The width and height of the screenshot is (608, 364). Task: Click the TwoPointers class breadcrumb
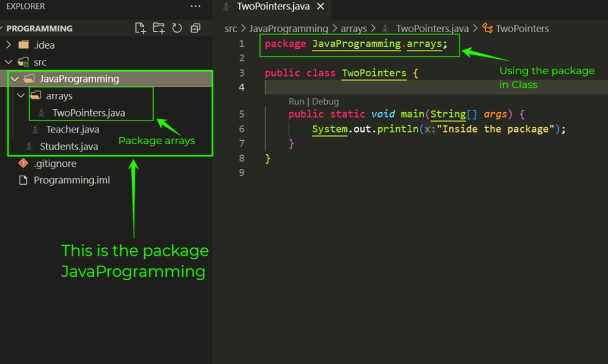[x=522, y=29]
